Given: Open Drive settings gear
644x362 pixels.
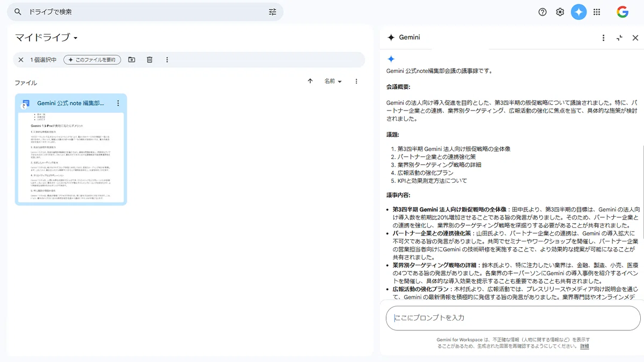Looking at the screenshot, I should (560, 12).
